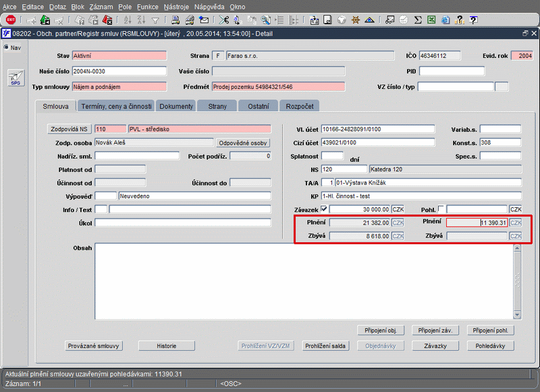Click the print toolbar icon
540x392 pixels.
[175, 20]
